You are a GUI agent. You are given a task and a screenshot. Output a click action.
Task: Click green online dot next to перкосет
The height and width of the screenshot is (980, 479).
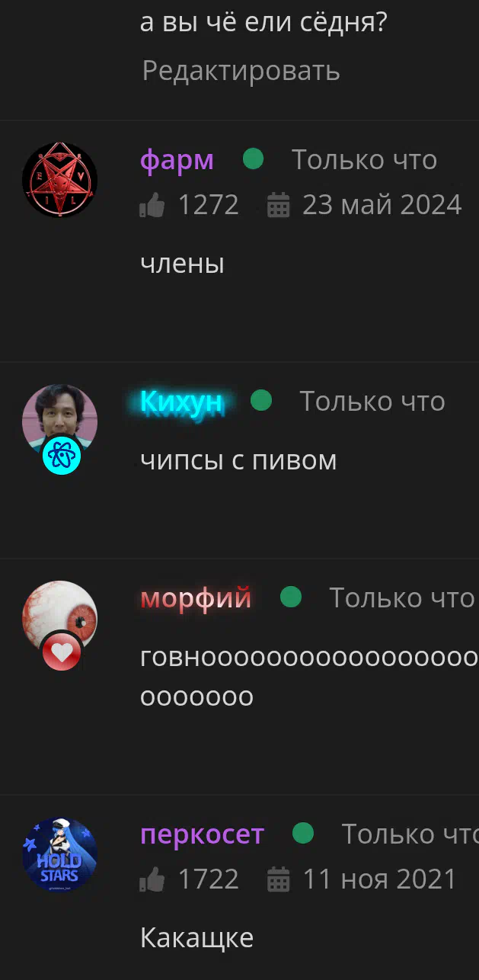click(x=303, y=833)
